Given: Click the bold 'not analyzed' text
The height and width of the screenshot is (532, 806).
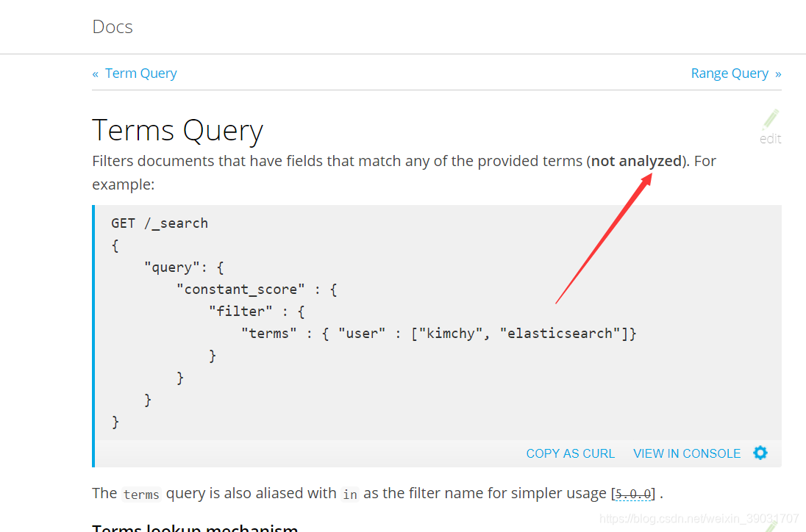Looking at the screenshot, I should (x=636, y=161).
